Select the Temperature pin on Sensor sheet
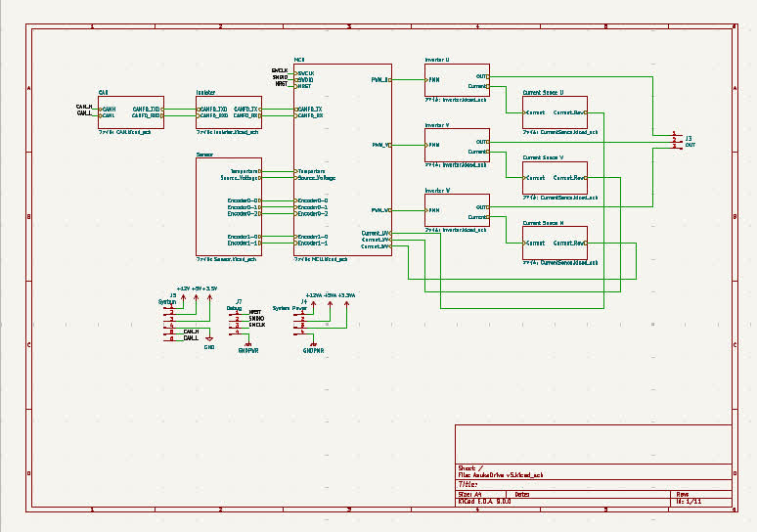 tap(245, 171)
